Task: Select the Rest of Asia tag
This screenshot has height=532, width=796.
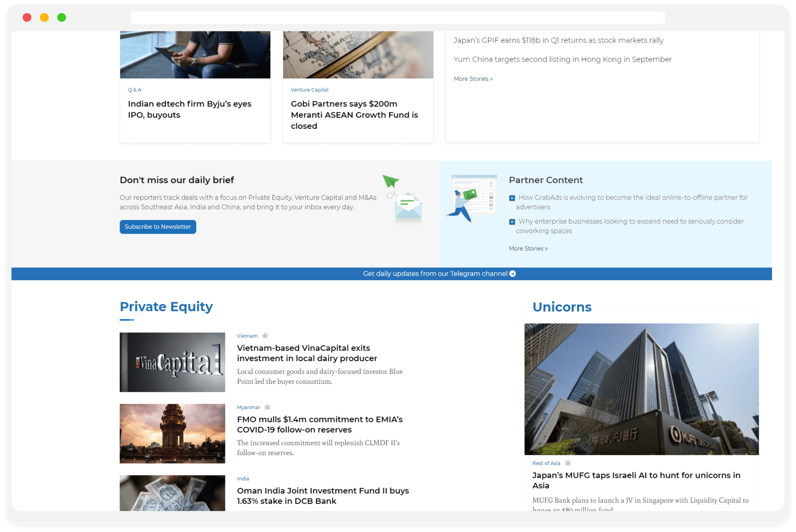Action: coord(546,463)
